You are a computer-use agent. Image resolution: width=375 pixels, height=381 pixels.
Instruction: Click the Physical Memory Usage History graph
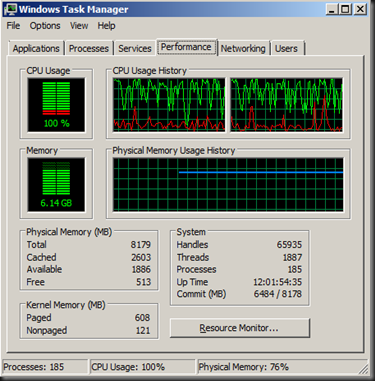[x=228, y=185]
